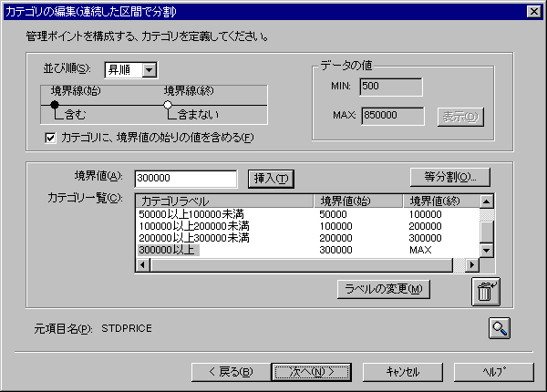Viewport: 547px width, 392px height.
Task: Click the 境界値(終) column header
Action: click(x=441, y=201)
